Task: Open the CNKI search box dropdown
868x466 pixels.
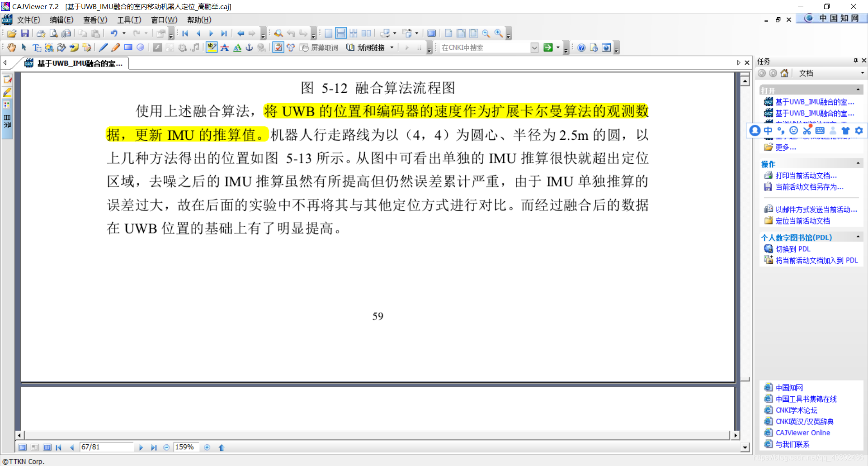Action: [x=534, y=48]
